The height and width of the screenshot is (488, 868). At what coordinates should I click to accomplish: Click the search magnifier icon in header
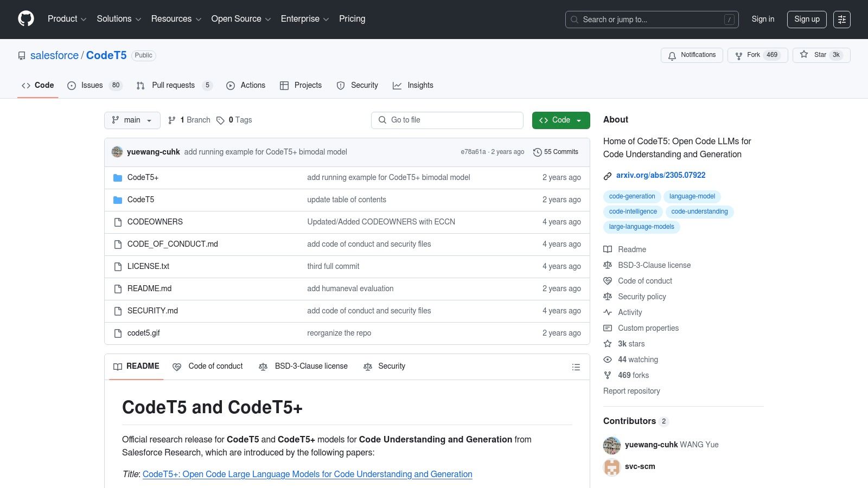[575, 20]
